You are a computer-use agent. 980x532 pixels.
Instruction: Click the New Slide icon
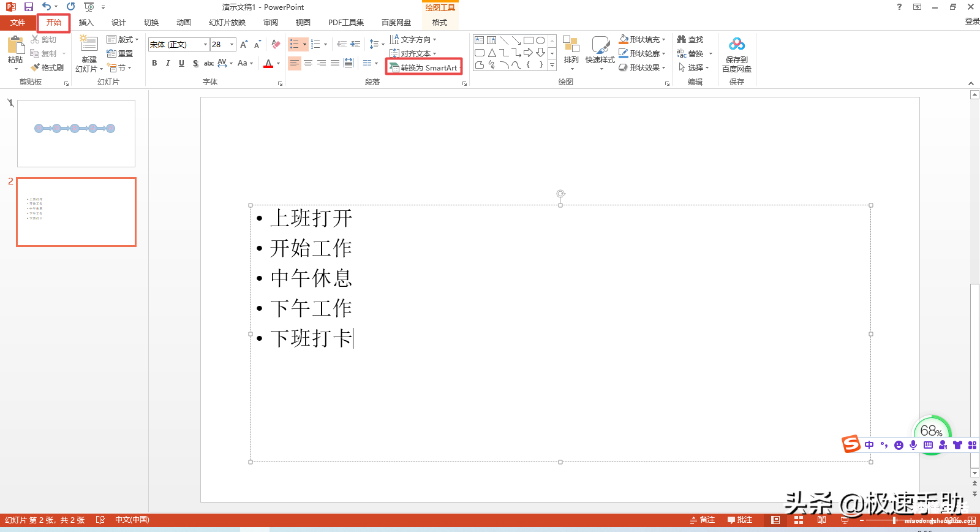point(89,44)
